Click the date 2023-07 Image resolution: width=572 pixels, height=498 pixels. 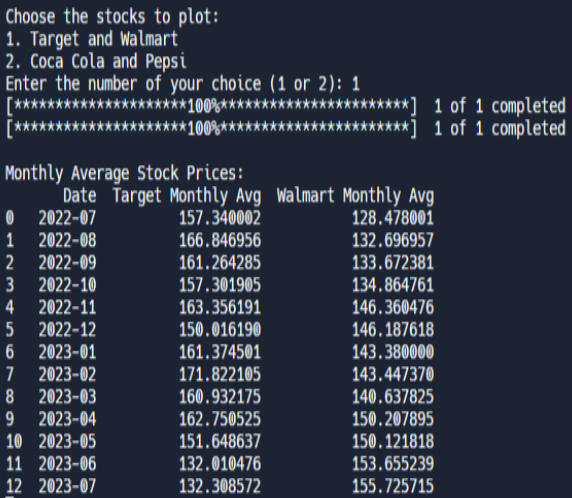click(x=67, y=486)
